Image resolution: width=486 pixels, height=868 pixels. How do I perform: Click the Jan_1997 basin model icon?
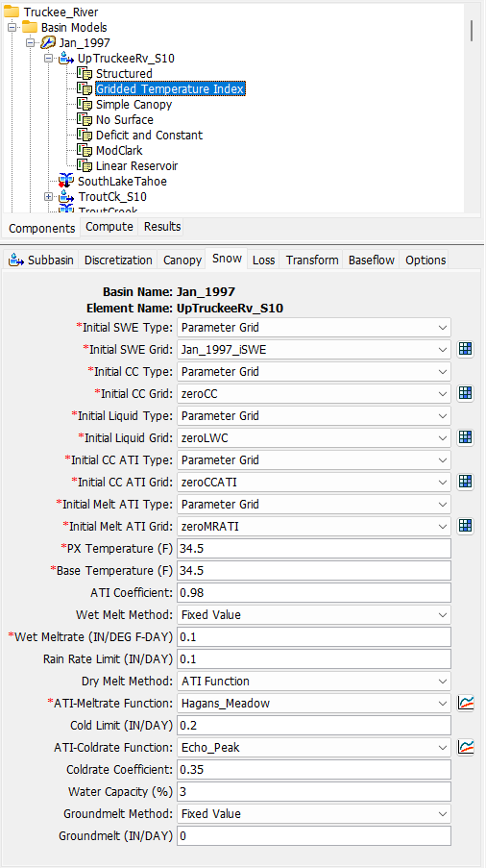[48, 42]
